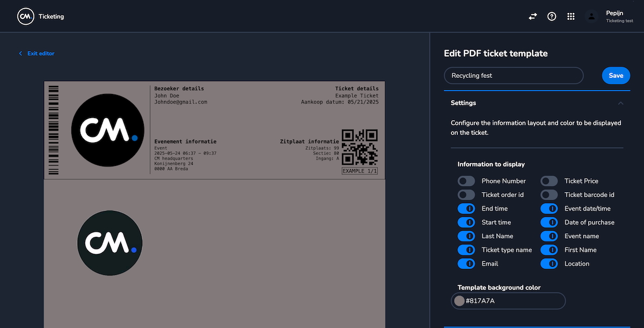644x328 pixels.
Task: Click the Recycling fest template name field
Action: (514, 76)
